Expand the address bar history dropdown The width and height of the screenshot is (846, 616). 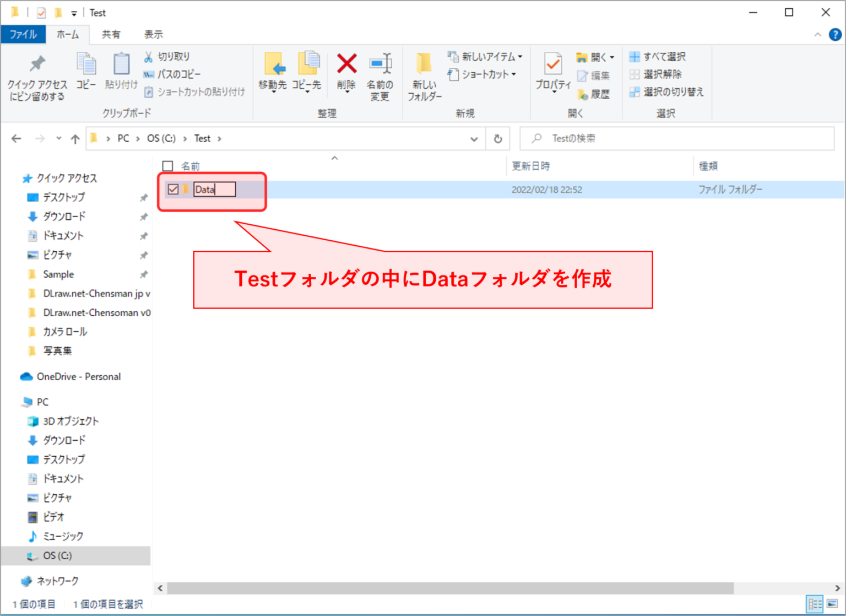coord(474,139)
